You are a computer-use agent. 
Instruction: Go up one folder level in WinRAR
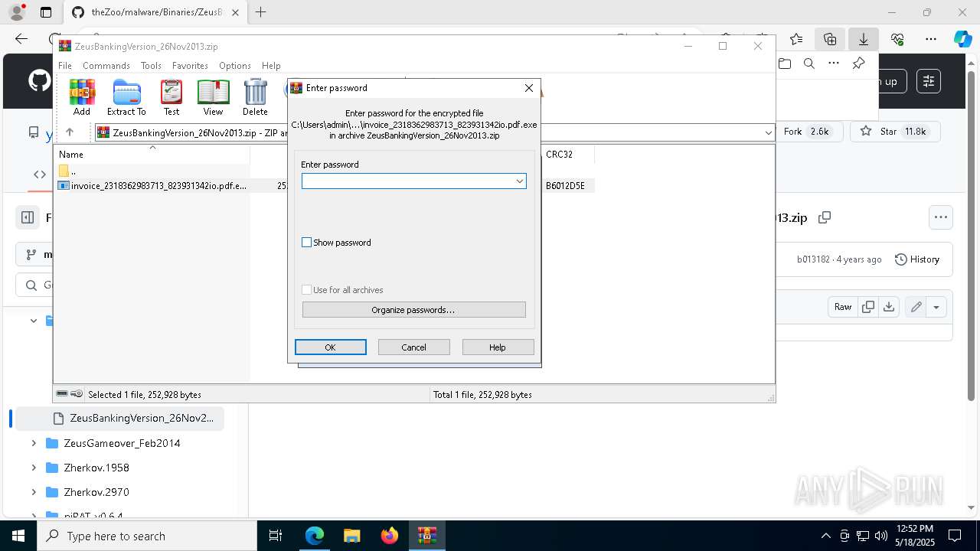70,132
